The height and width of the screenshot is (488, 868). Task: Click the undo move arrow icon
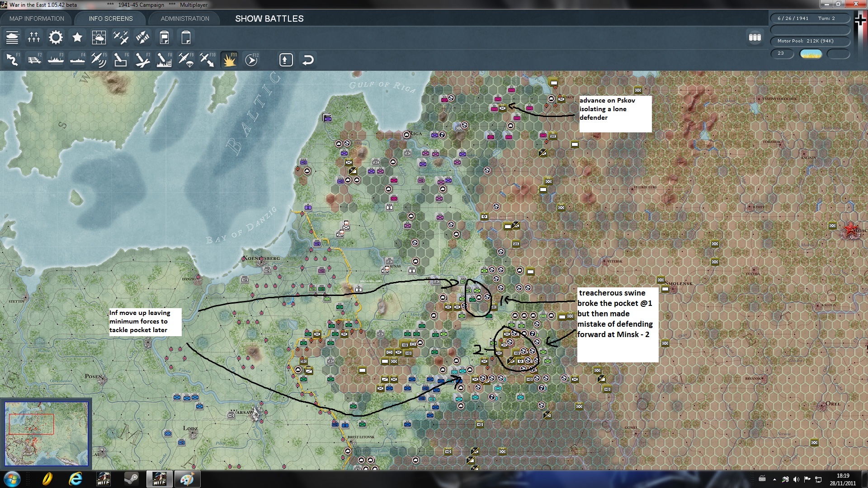(x=308, y=60)
